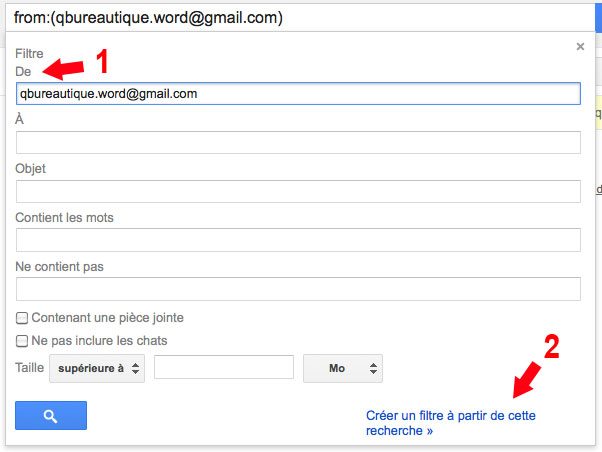Open the 'supérieure à' size comparison dropdown
Screen dimensions: 602x452
96,368
